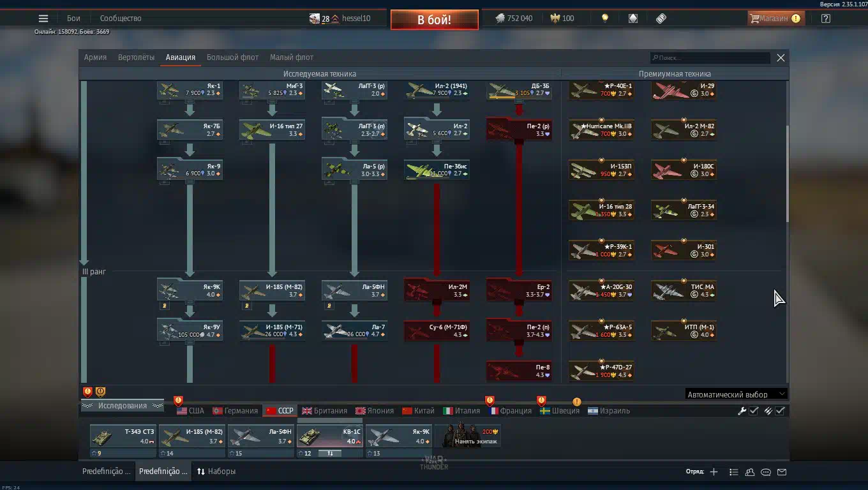Select МиГ-3 aircraft in tree

point(273,90)
